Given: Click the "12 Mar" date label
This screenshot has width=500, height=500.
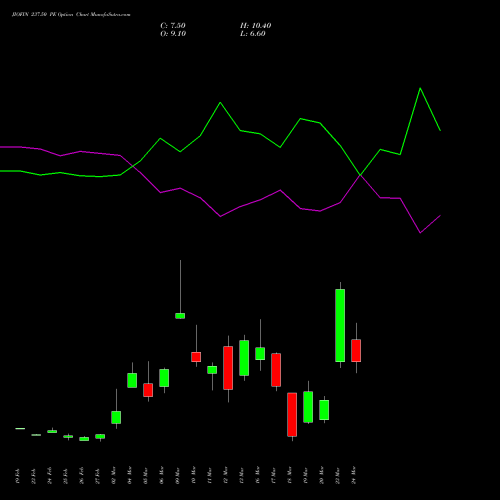Looking at the screenshot, I should [x=226, y=475].
